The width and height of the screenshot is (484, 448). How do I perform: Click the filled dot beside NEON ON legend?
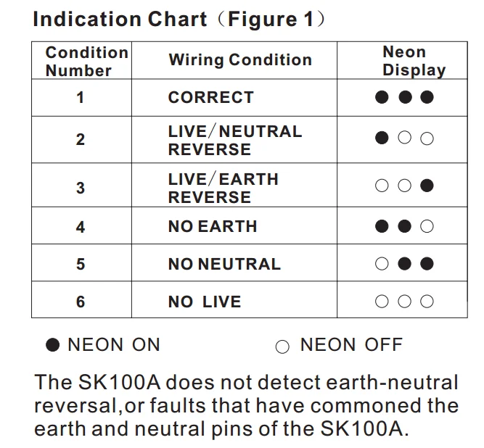(52, 346)
